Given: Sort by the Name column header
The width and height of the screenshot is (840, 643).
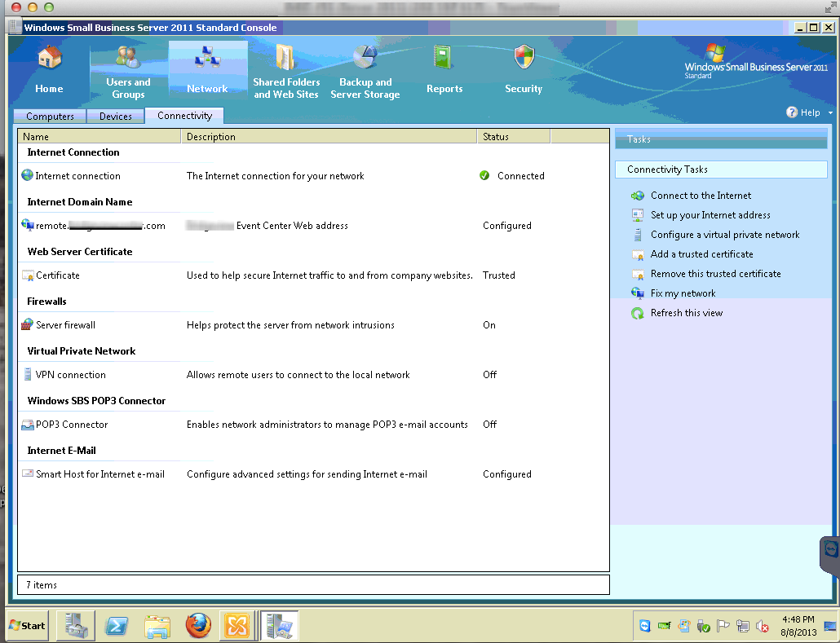Looking at the screenshot, I should (x=99, y=137).
